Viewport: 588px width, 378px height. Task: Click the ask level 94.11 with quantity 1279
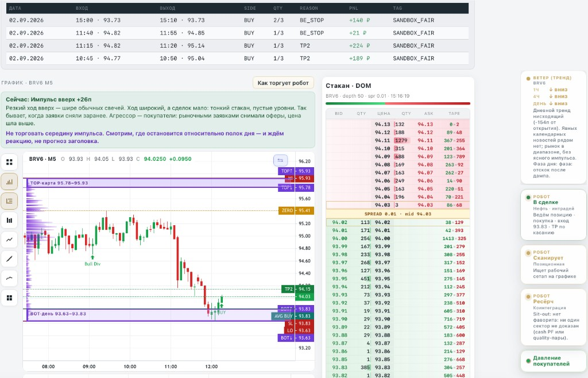[398, 141]
